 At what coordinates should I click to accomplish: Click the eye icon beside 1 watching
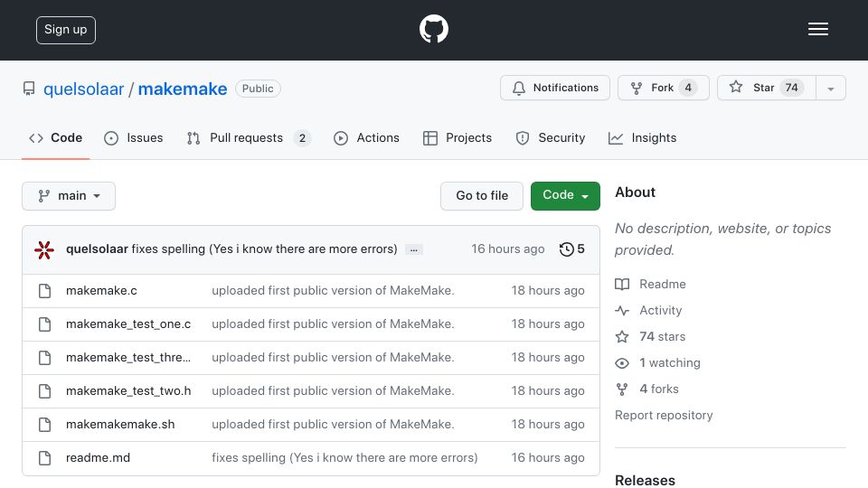click(622, 363)
